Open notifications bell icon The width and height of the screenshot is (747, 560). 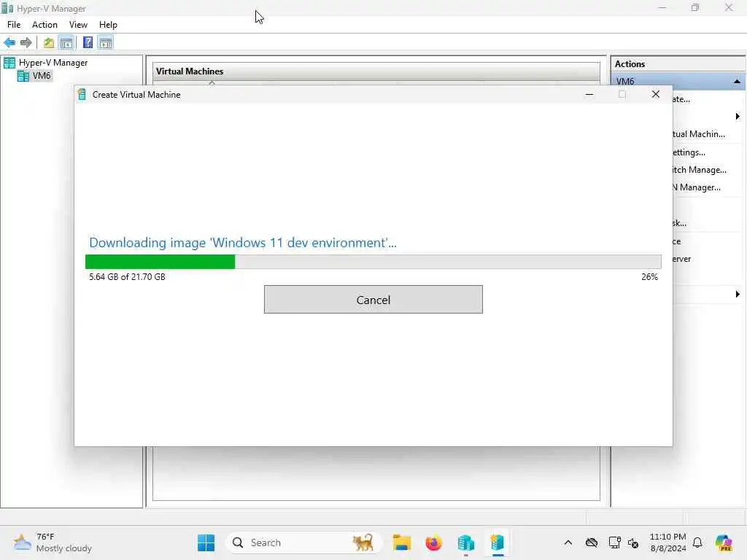pos(697,542)
